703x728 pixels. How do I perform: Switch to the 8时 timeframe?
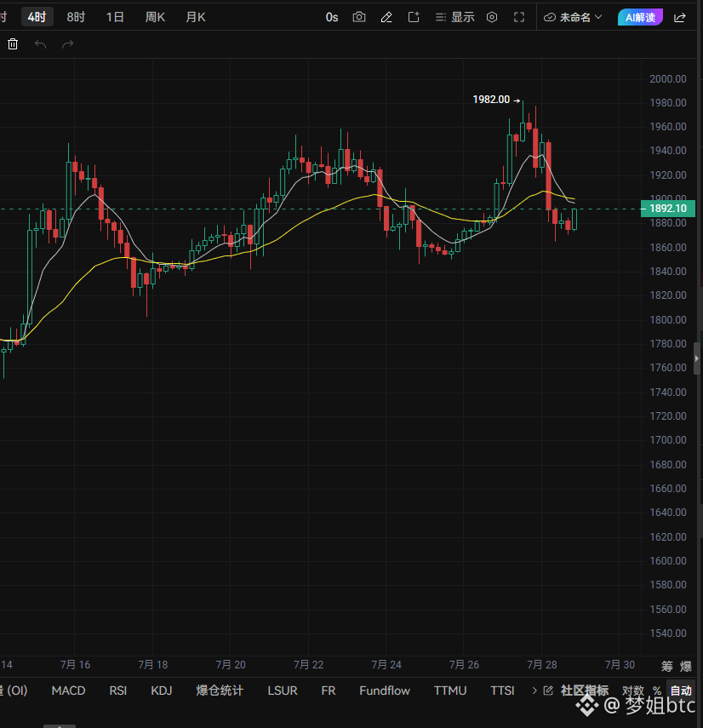point(76,17)
